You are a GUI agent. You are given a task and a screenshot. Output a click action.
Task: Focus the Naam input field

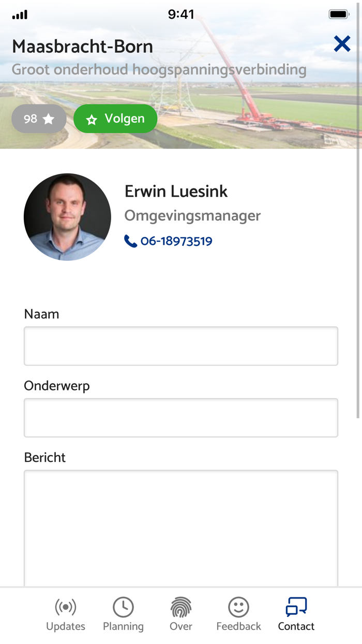pyautogui.click(x=181, y=346)
